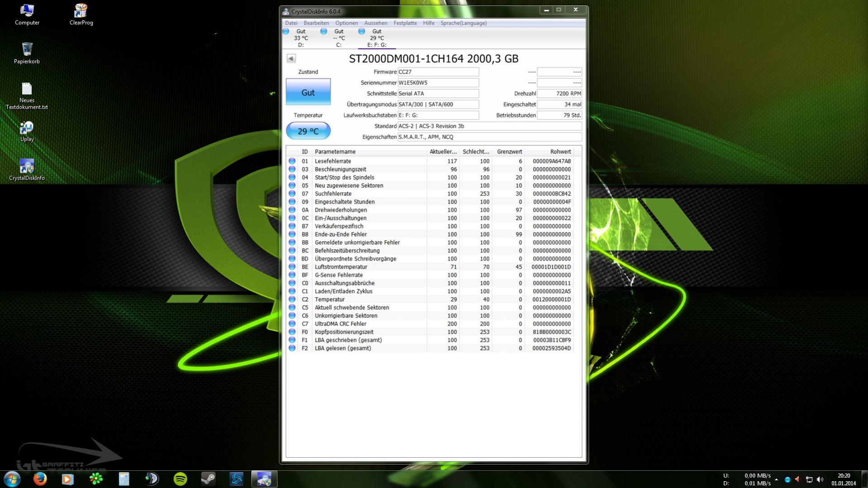Click the 29 °C temperature button
868x488 pixels.
(308, 131)
